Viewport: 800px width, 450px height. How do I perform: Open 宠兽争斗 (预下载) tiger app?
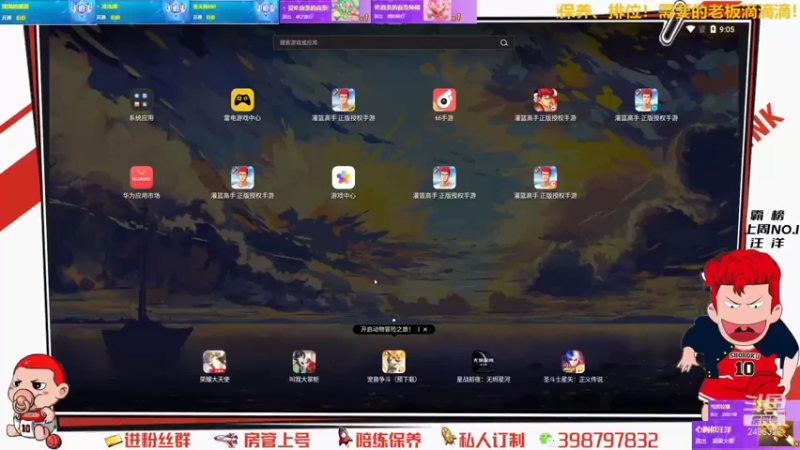pos(394,362)
